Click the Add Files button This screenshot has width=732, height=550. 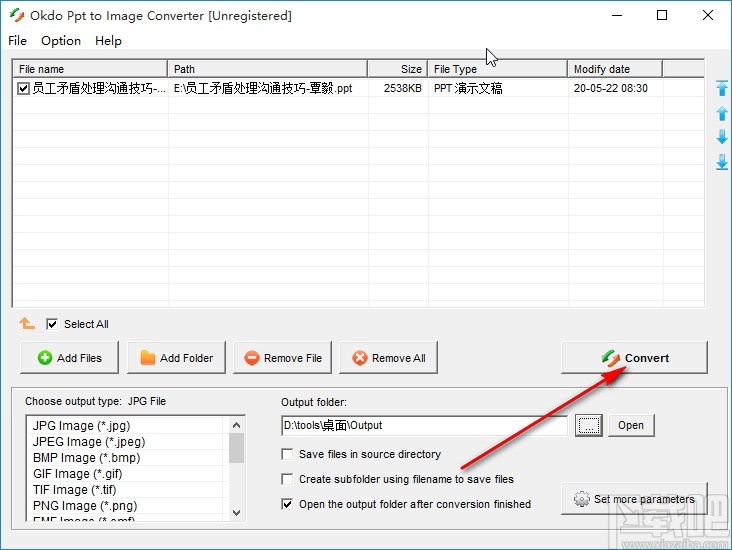click(x=70, y=358)
